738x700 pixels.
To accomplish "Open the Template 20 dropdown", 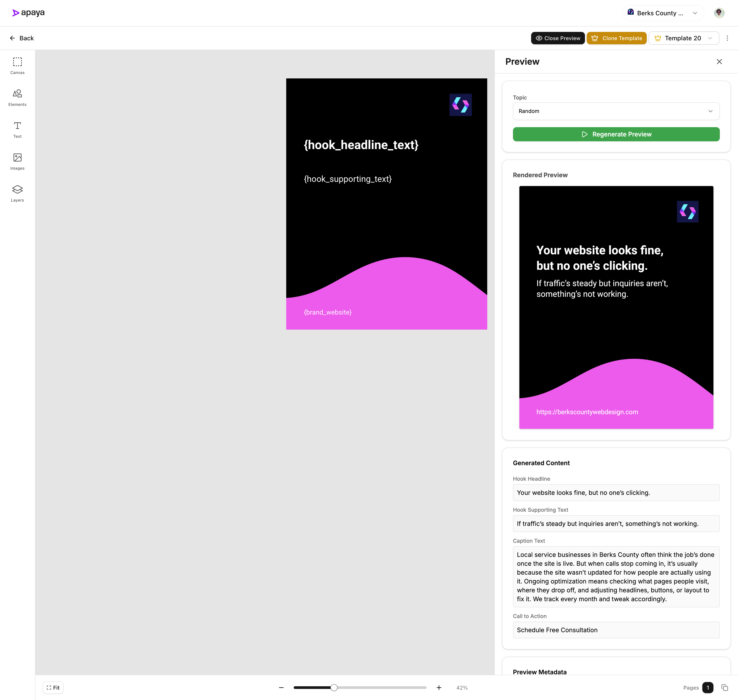I will 683,38.
